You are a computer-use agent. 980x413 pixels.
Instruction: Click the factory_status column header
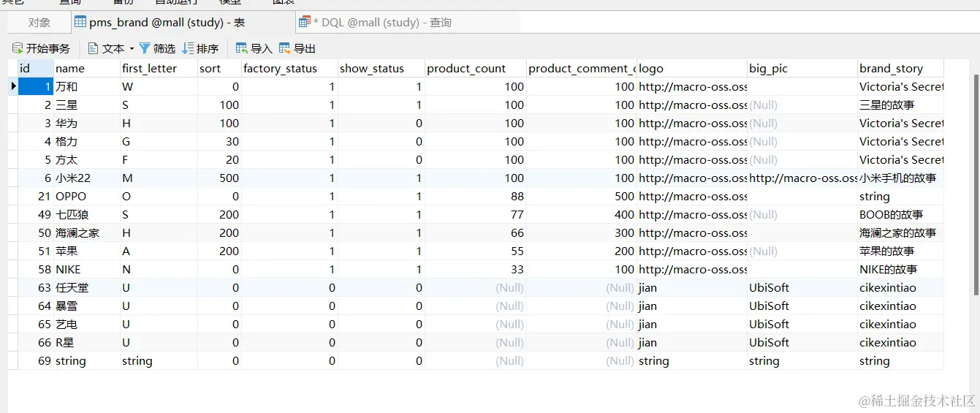[289, 68]
